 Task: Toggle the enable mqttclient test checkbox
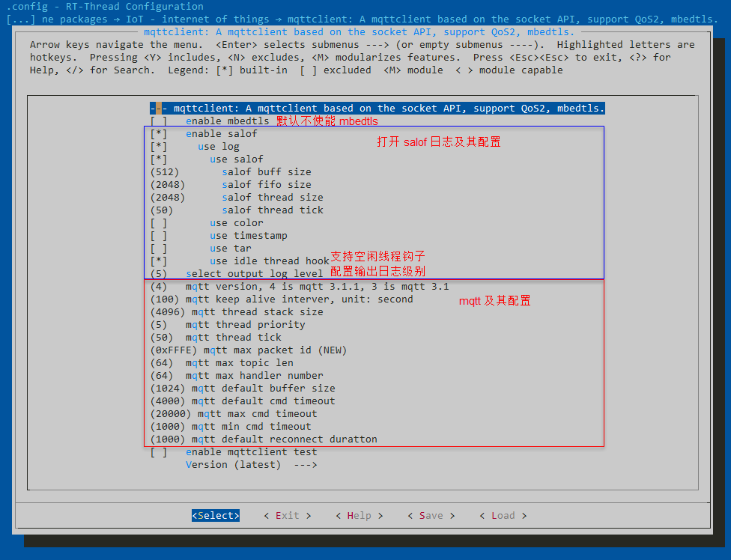tap(159, 452)
